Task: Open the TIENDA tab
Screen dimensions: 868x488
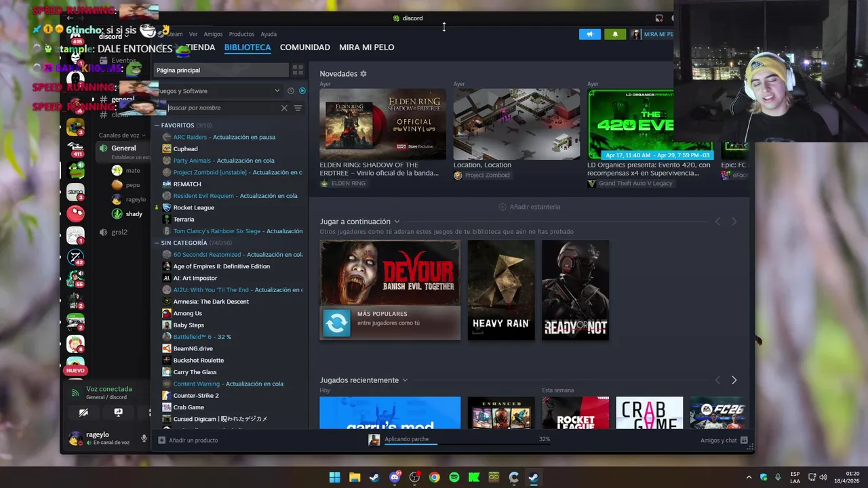Action: (200, 47)
